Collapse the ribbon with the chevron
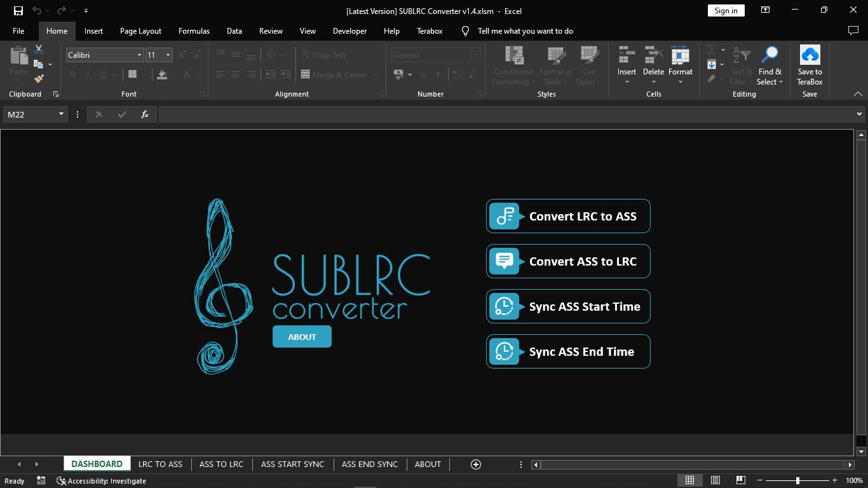This screenshot has width=868, height=488. coord(858,94)
